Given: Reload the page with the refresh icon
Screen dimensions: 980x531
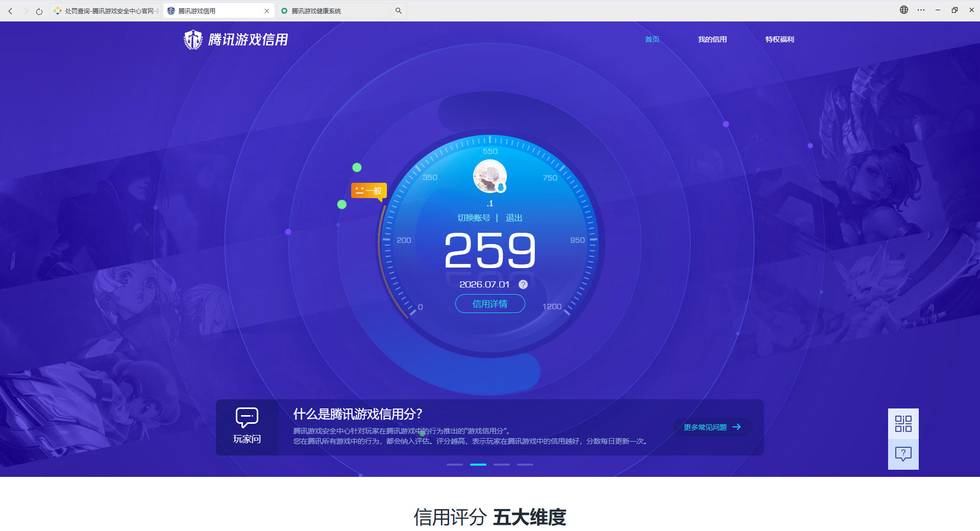Looking at the screenshot, I should (39, 11).
